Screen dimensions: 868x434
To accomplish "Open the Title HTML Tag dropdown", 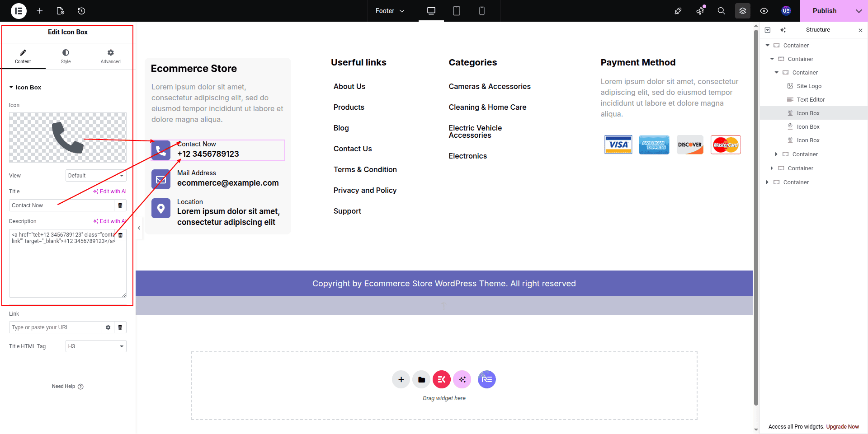I will pos(96,346).
